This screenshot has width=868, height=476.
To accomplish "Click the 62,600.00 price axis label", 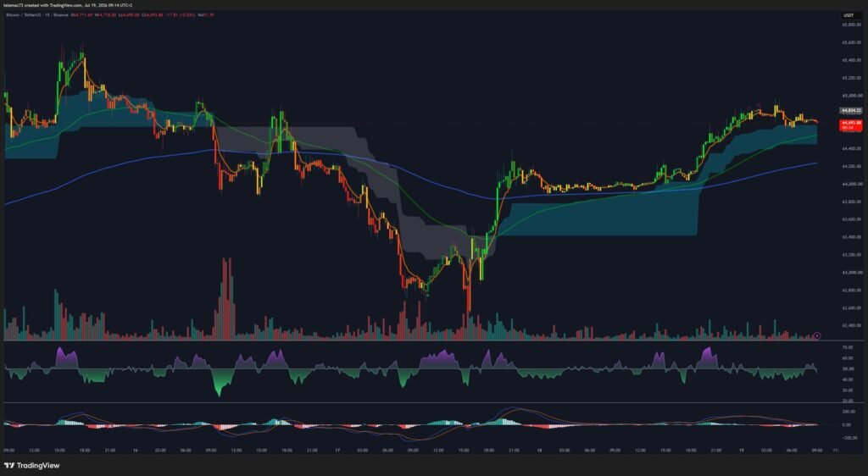I will pos(851,307).
